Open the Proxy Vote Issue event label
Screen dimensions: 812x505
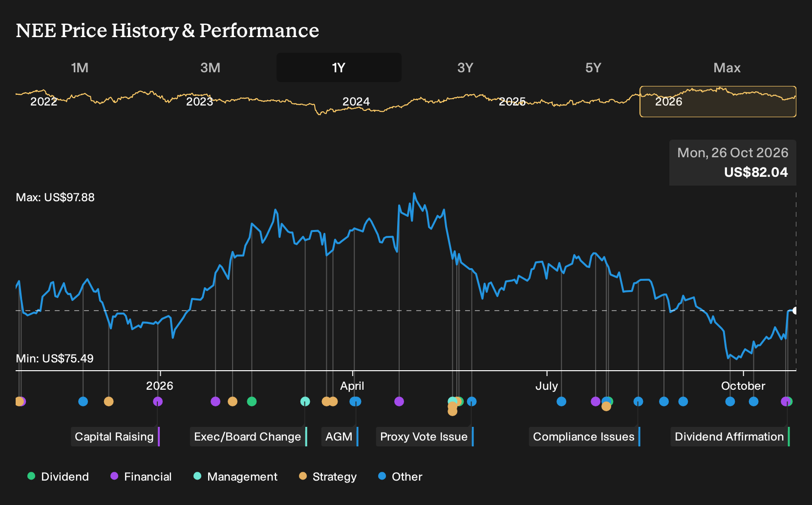pyautogui.click(x=425, y=437)
